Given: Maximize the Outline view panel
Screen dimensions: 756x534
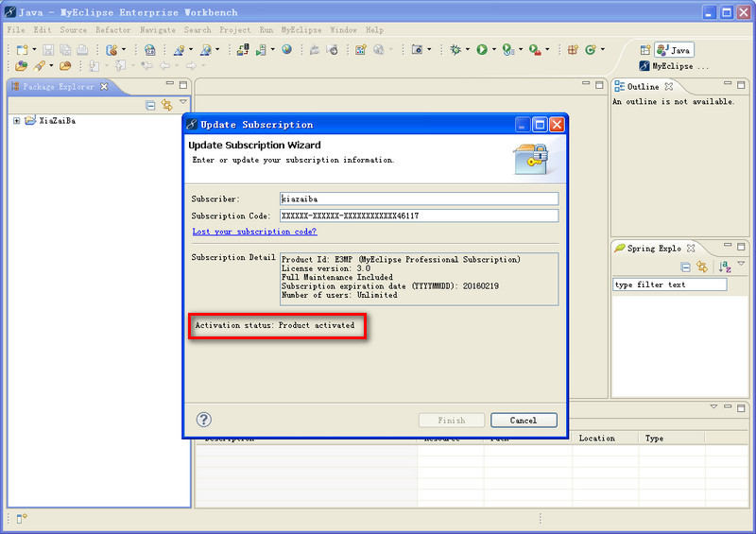Looking at the screenshot, I should point(741,85).
